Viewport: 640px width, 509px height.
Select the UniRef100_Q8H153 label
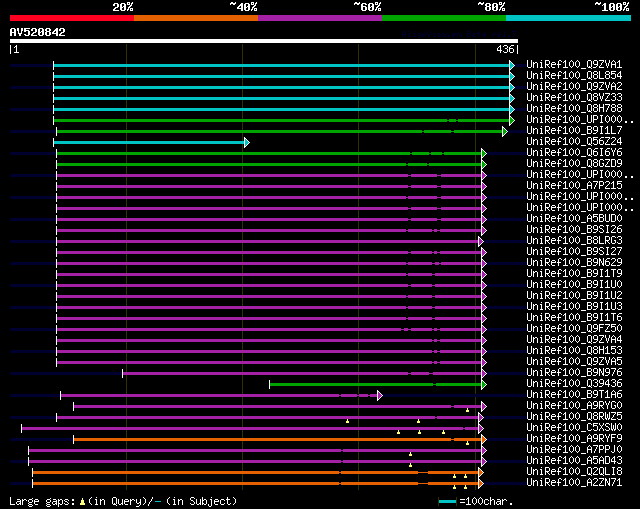click(574, 351)
